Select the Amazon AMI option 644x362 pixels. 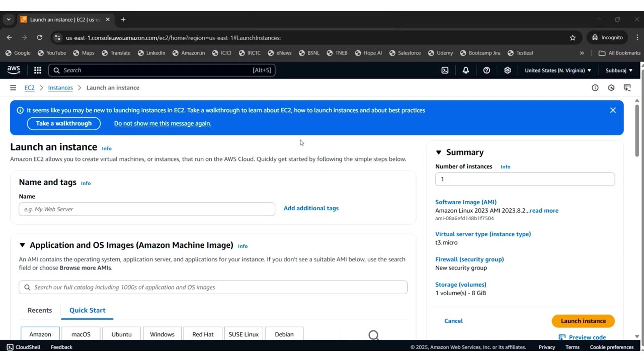click(x=40, y=334)
